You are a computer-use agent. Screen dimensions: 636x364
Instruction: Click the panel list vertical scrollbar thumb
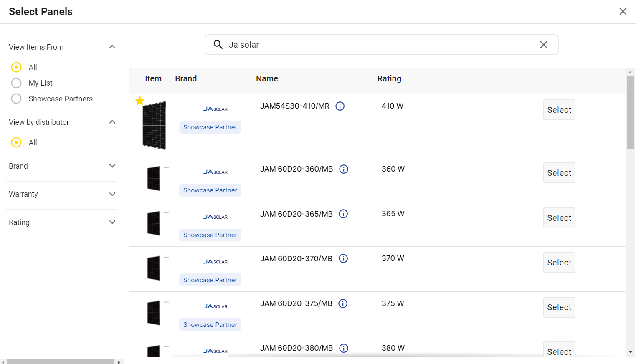tap(630, 113)
